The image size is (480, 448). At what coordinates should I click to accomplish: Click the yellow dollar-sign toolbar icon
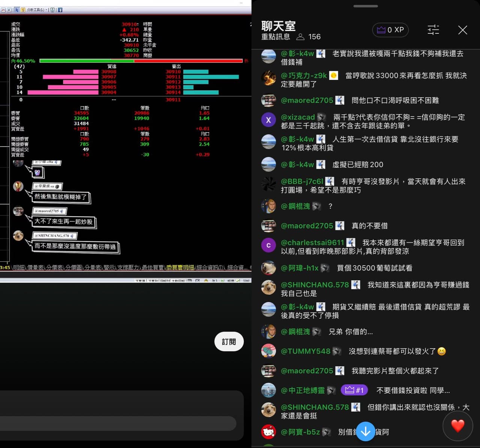click(23, 10)
